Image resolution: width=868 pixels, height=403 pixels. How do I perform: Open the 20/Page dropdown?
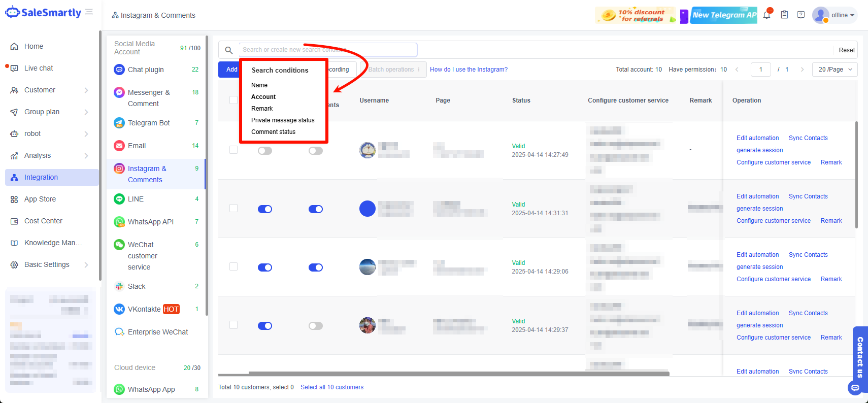[834, 70]
